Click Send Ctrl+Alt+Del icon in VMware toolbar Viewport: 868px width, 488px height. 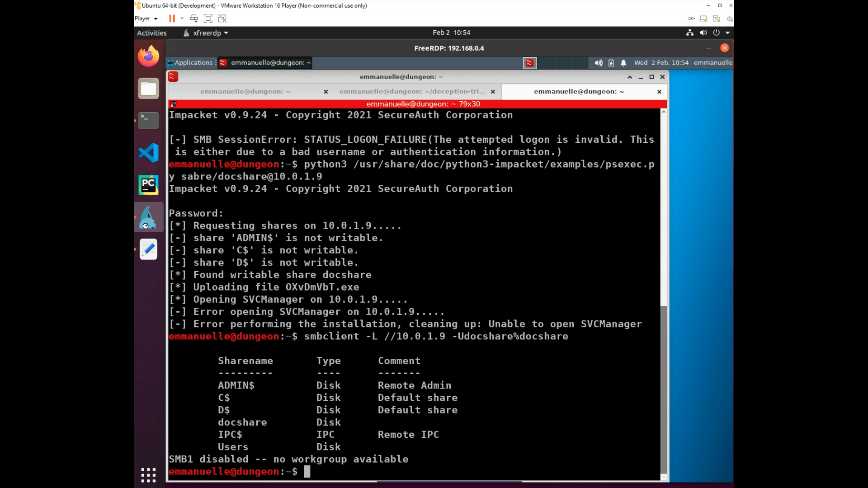194,19
